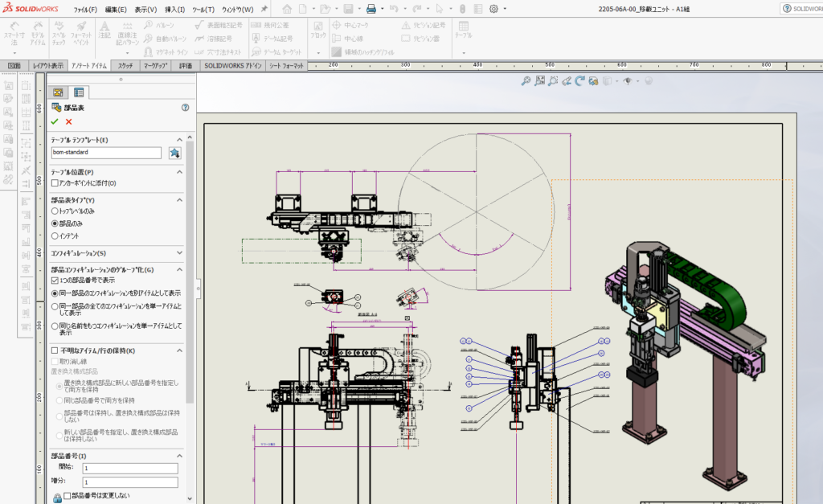Uncheck 1つの部品番号で表示 checkbox
823x504 pixels.
pyautogui.click(x=55, y=281)
